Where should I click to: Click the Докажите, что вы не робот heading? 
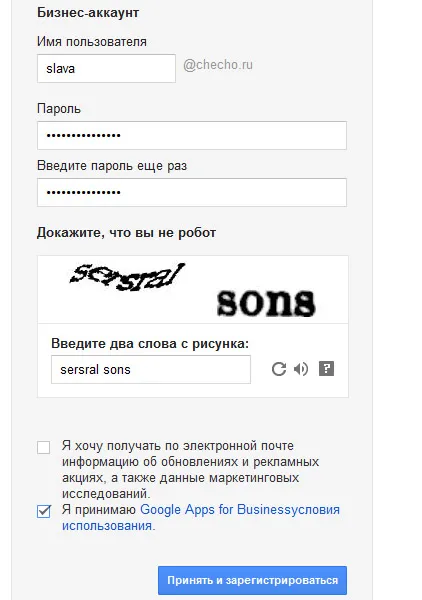coord(127,233)
